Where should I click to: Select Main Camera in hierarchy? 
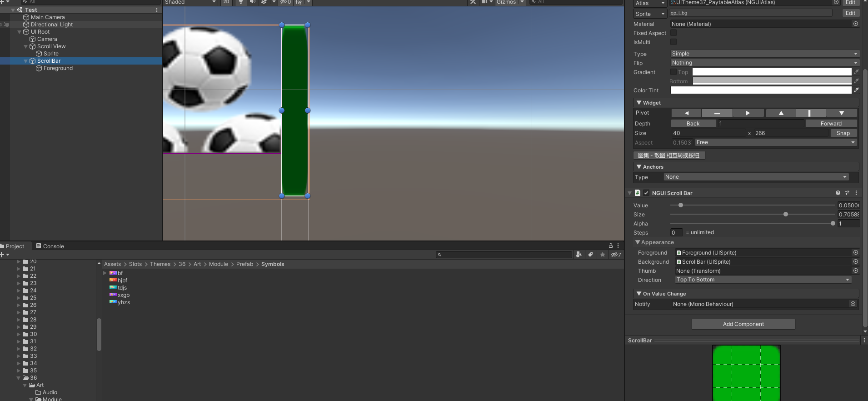[48, 17]
